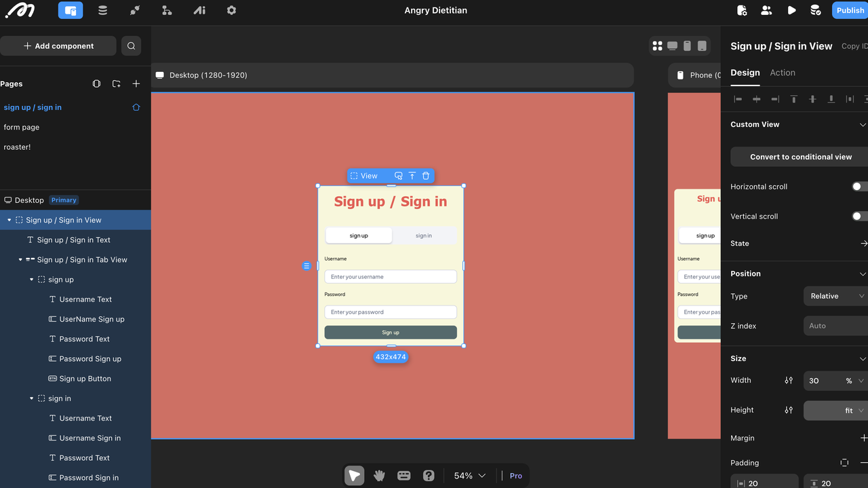Open the database section icon

[x=102, y=10]
